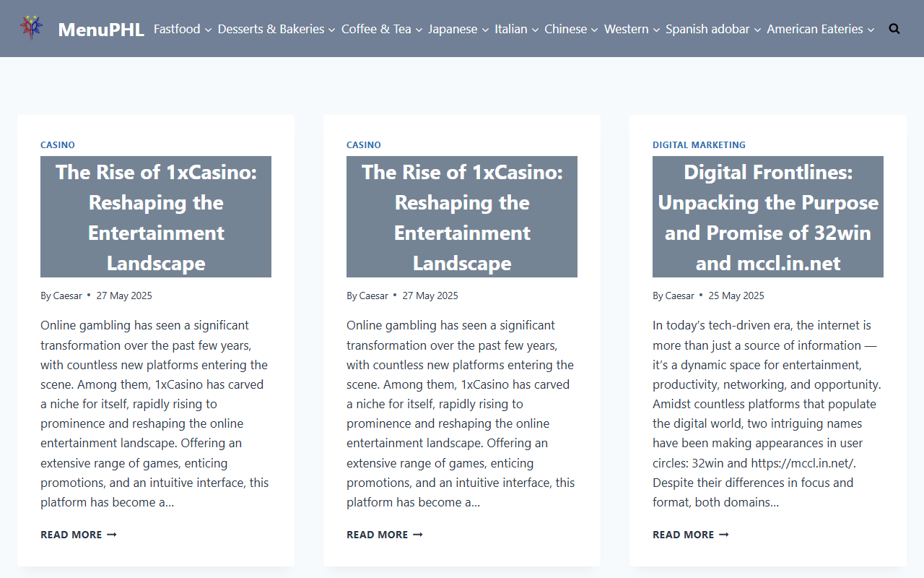Image resolution: width=924 pixels, height=578 pixels.
Task: Click the date 25 May 2025
Action: pyautogui.click(x=736, y=296)
